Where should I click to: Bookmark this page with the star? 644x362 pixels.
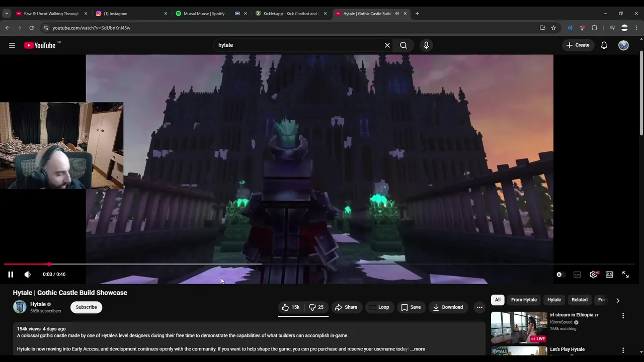pyautogui.click(x=553, y=28)
